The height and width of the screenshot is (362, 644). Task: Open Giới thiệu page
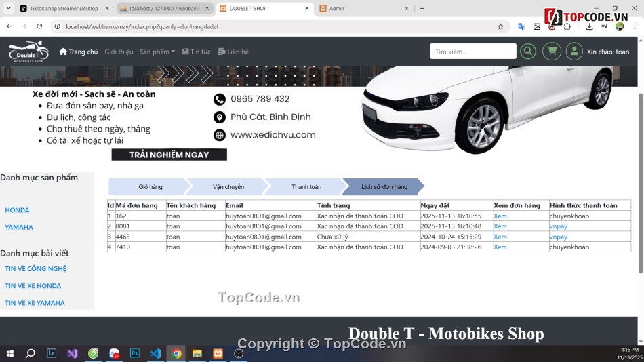click(119, 52)
